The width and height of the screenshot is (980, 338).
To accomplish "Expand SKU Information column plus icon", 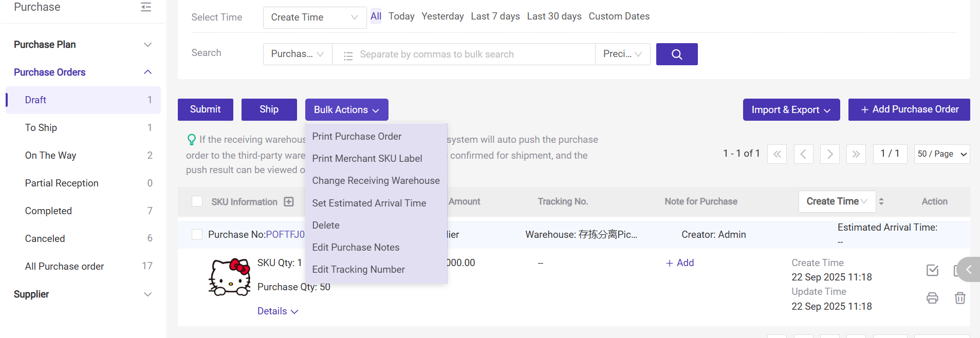I will point(289,202).
